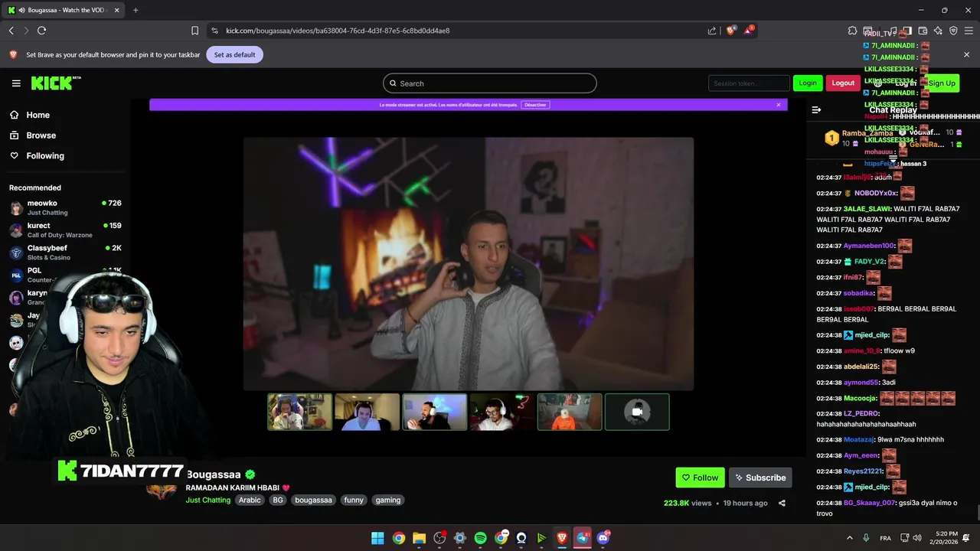Open meowko recommended channel

(x=65, y=207)
